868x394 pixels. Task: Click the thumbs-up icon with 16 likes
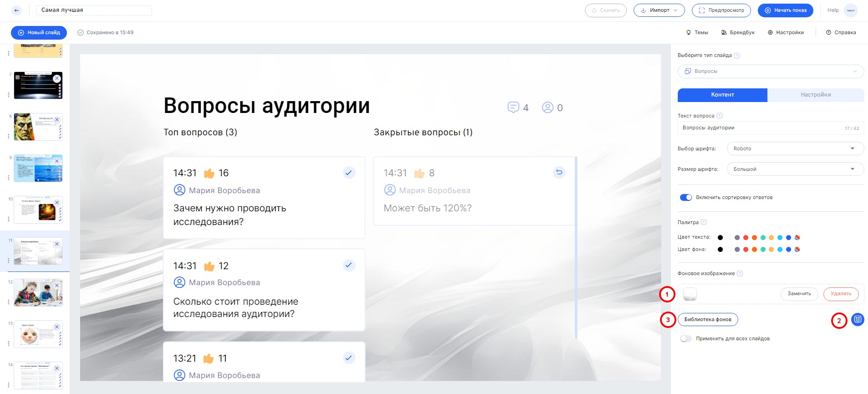209,173
